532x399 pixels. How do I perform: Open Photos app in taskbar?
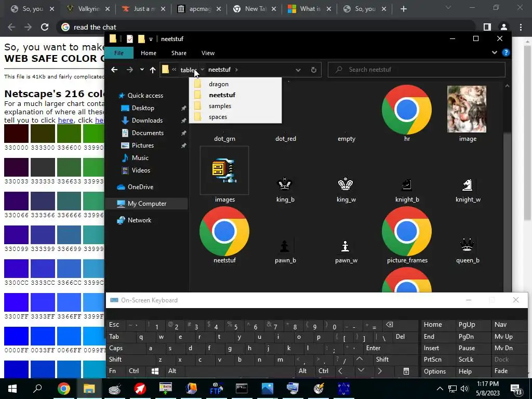[267, 389]
